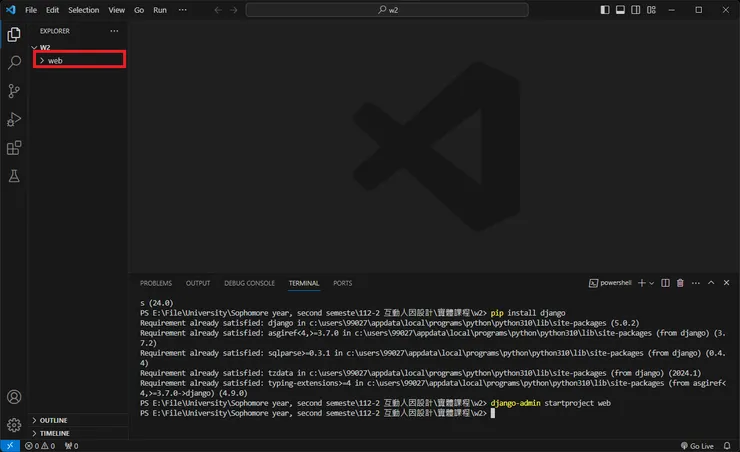
Task: Toggle the bottom panel layout button
Action: tap(620, 10)
